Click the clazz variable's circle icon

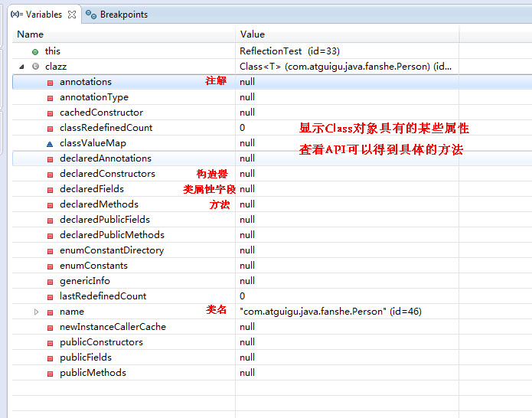pyautogui.click(x=35, y=67)
